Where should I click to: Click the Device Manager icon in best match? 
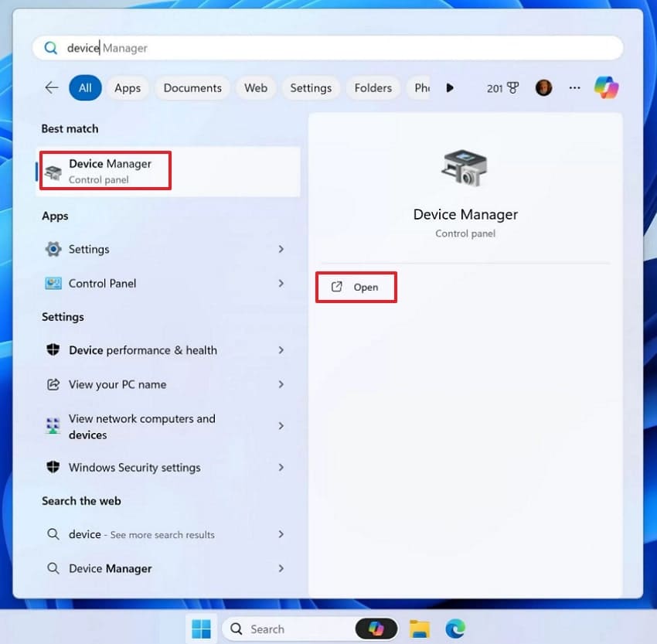point(53,172)
